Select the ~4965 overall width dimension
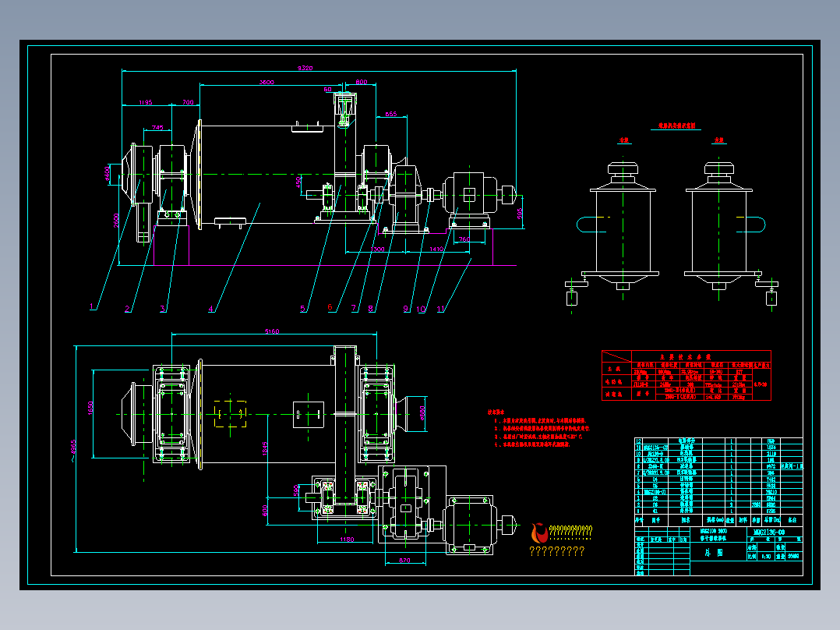 tap(73, 451)
